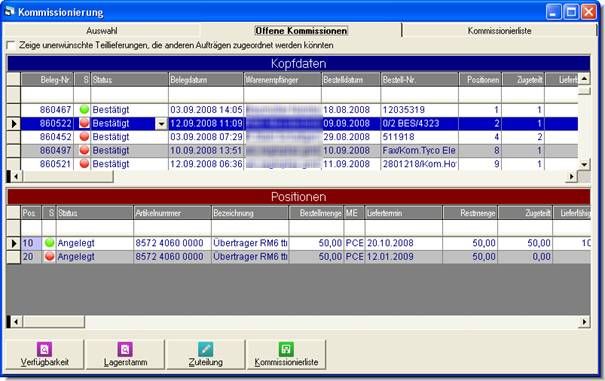Click the Artikelnummer column header
Screen dimensions: 605x381
[172, 213]
